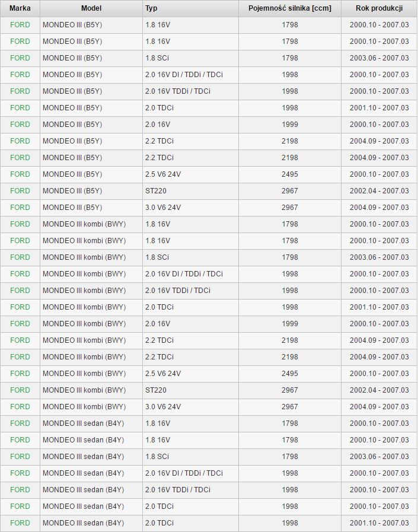Click production years 2001.10 - 2007.03 in kombi 2.0 TDCi row

click(379, 307)
